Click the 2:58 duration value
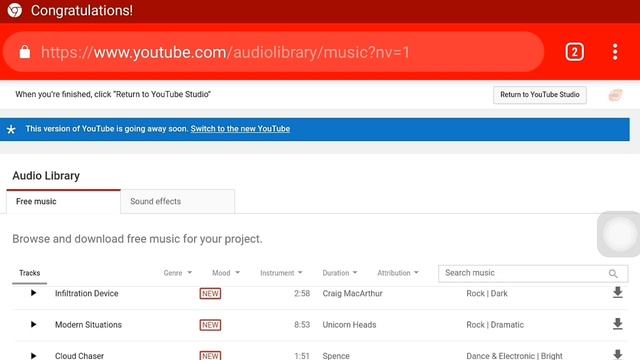Screen dimensions: 640x360 [x=302, y=293]
